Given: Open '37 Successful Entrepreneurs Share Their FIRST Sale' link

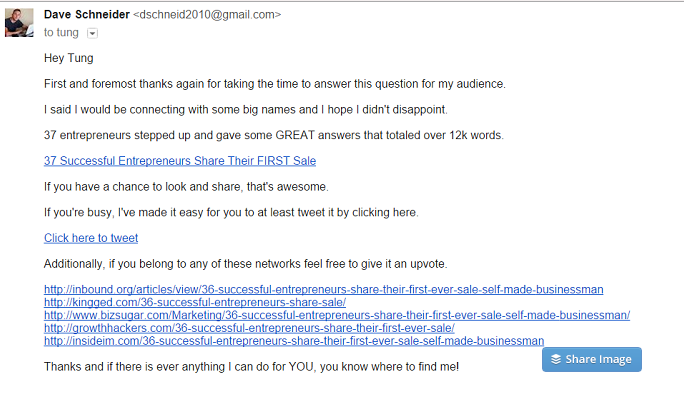Looking at the screenshot, I should [x=180, y=160].
